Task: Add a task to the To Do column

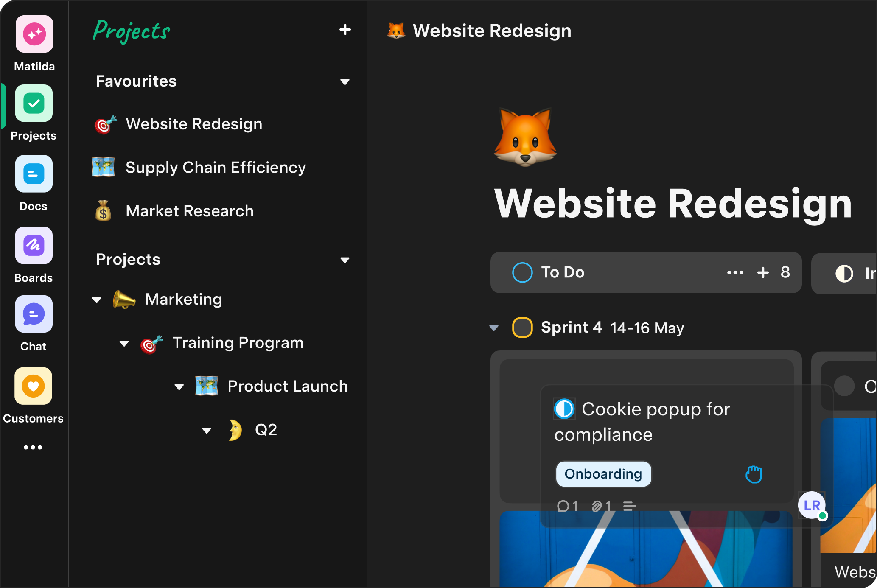Action: coord(763,272)
